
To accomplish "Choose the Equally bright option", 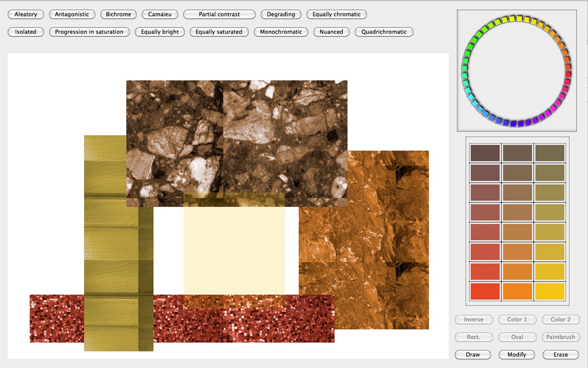I will click(160, 32).
